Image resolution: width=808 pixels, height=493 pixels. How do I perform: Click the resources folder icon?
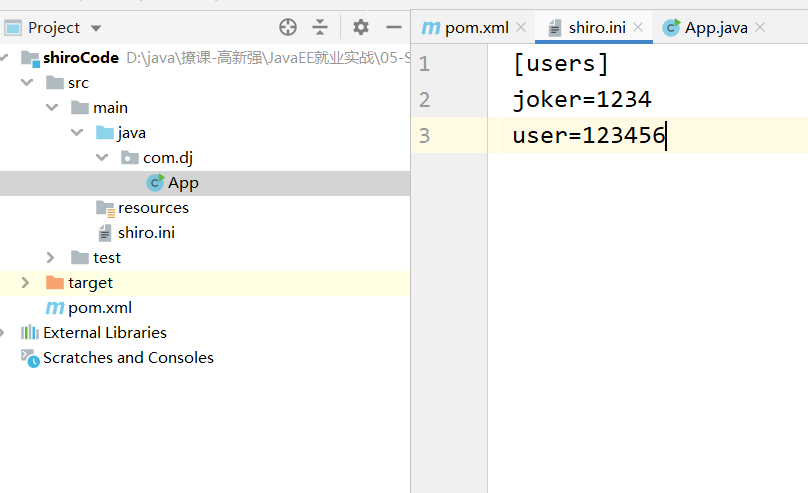pyautogui.click(x=106, y=208)
